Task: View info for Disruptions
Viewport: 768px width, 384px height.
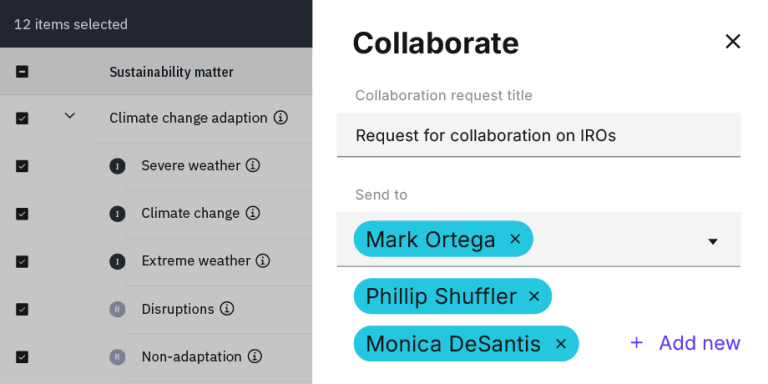Action: coord(227,309)
